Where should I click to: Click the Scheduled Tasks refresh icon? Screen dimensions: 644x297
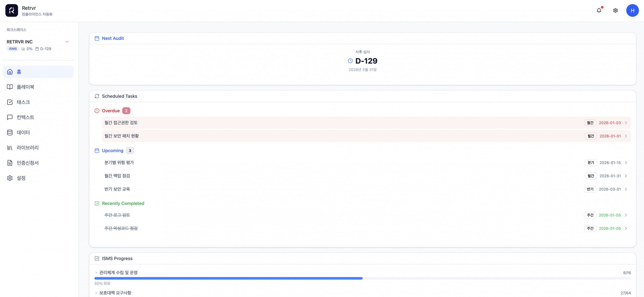(97, 96)
